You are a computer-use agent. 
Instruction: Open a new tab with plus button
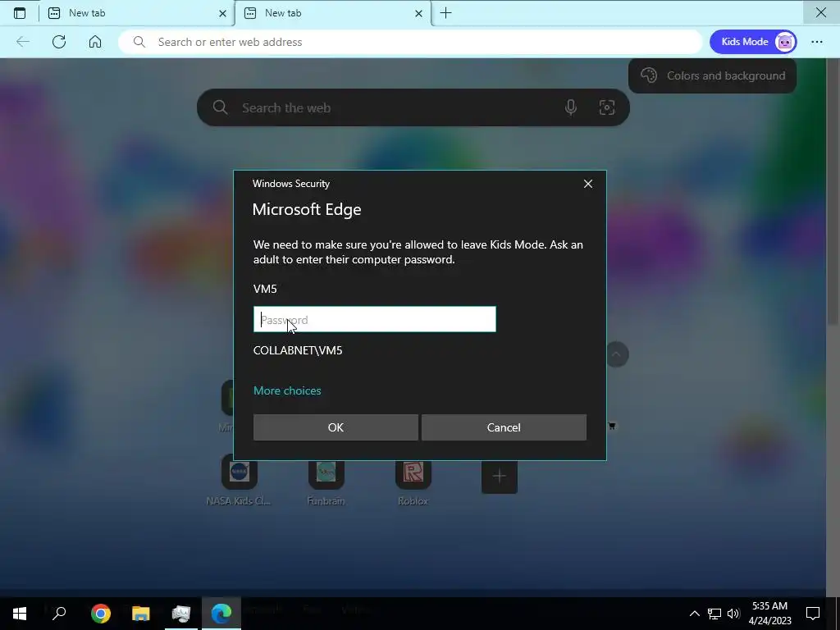pyautogui.click(x=445, y=13)
